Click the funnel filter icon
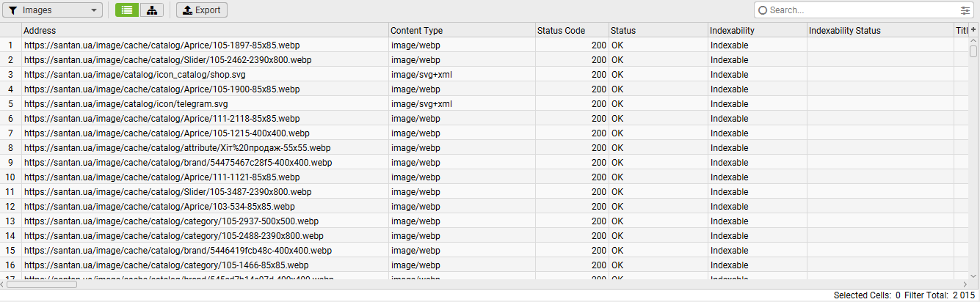 pyautogui.click(x=13, y=10)
